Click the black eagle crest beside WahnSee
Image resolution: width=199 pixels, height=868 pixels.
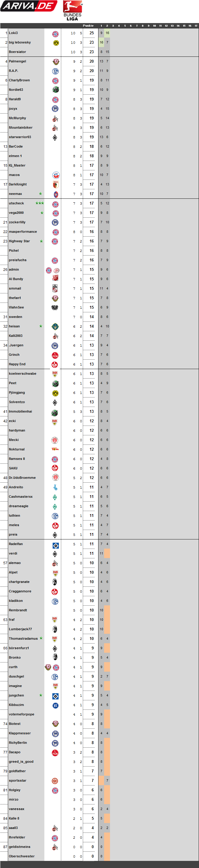coord(55,308)
